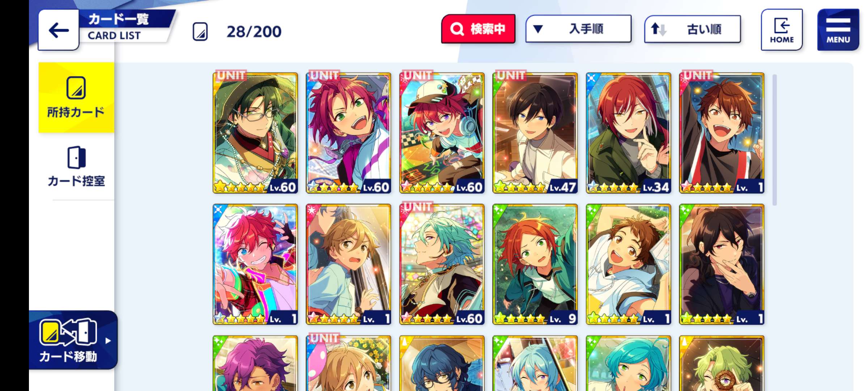Open the カード移動 card transfer button
868x391 pixels.
coord(73,340)
